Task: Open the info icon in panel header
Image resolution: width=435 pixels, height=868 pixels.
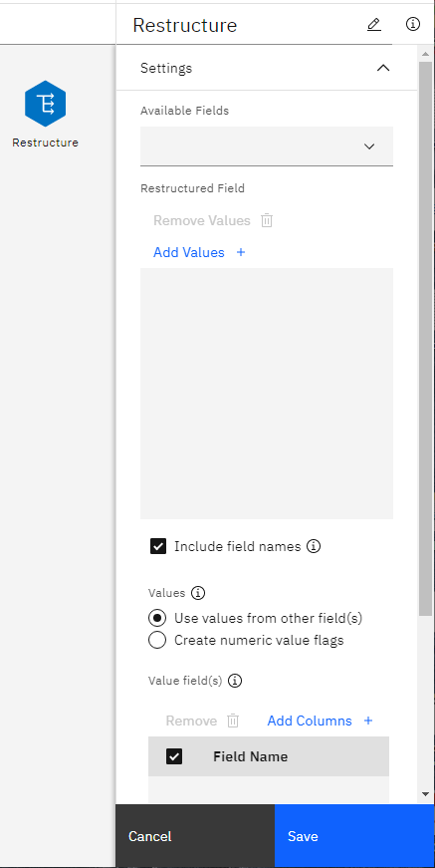Action: tap(413, 24)
